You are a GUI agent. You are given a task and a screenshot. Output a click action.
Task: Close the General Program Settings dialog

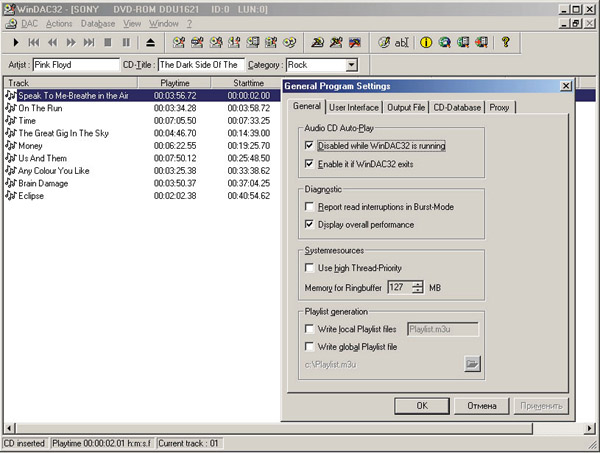[566, 86]
